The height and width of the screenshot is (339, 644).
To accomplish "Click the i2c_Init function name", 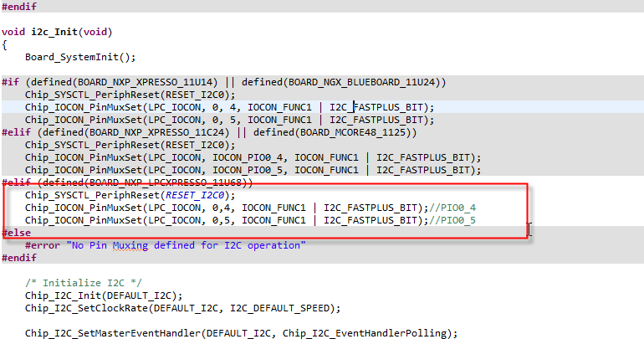I will (54, 32).
